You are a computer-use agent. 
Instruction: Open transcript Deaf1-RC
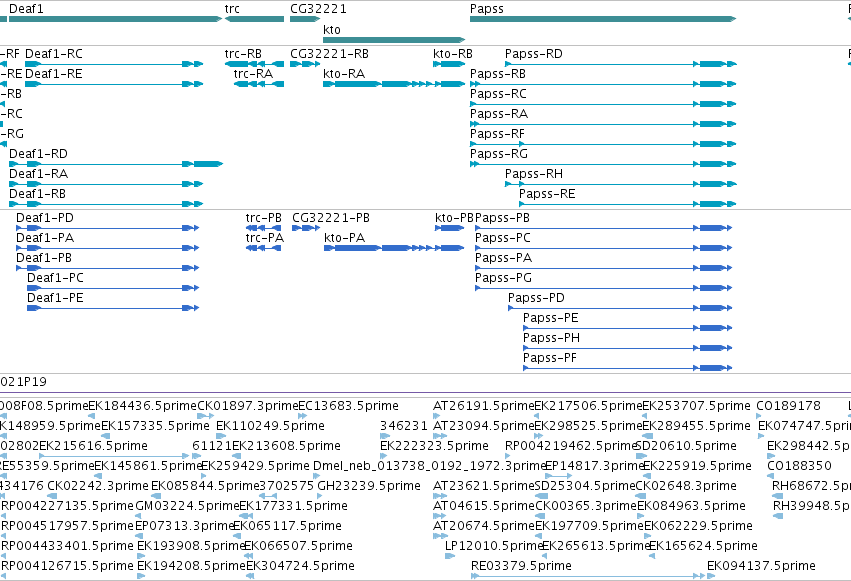click(x=54, y=54)
